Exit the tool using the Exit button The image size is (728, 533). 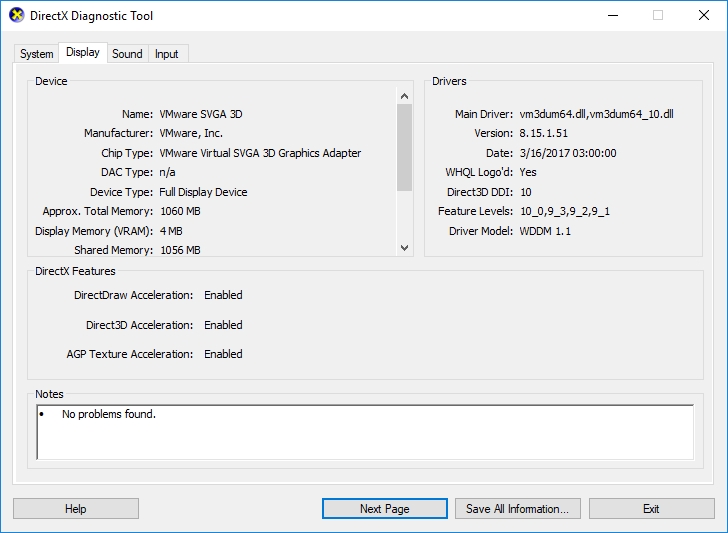pyautogui.click(x=651, y=509)
